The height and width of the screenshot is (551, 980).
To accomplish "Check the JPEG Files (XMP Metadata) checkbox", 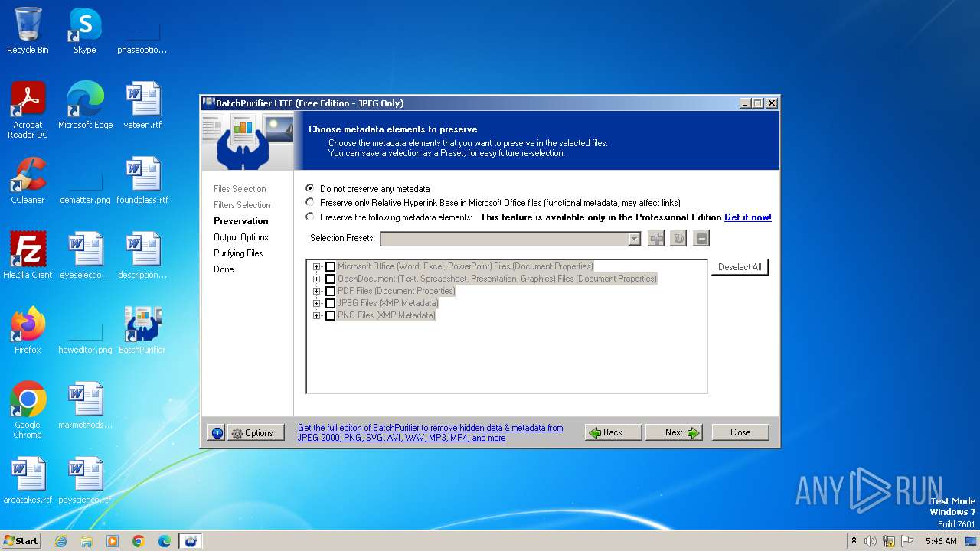I will click(x=331, y=303).
